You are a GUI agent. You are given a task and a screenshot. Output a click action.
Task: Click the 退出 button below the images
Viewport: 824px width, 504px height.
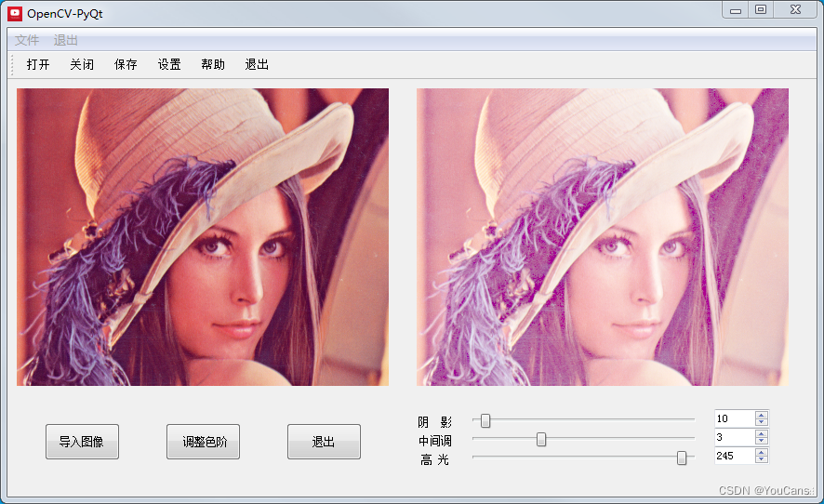click(x=324, y=442)
